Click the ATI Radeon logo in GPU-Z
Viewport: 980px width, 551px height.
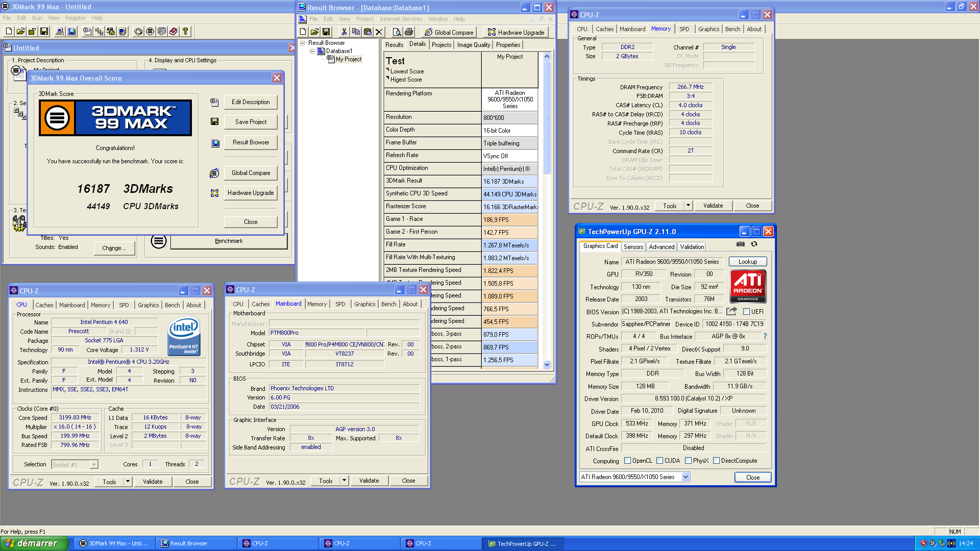click(748, 286)
